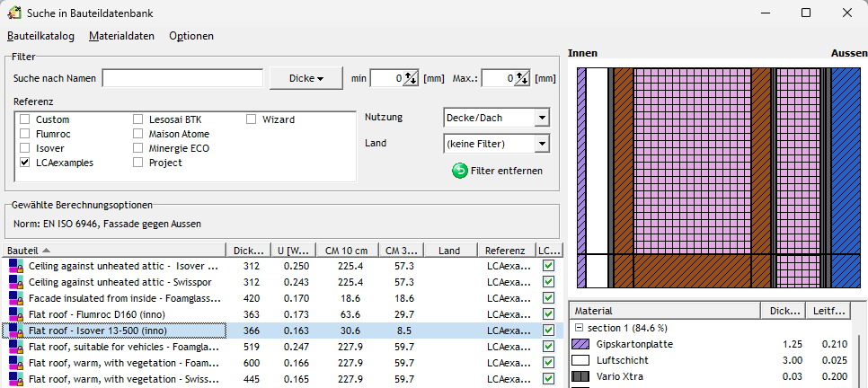Collapse the section 1 (84.6 %) tree node
The width and height of the screenshot is (868, 388).
point(579,330)
